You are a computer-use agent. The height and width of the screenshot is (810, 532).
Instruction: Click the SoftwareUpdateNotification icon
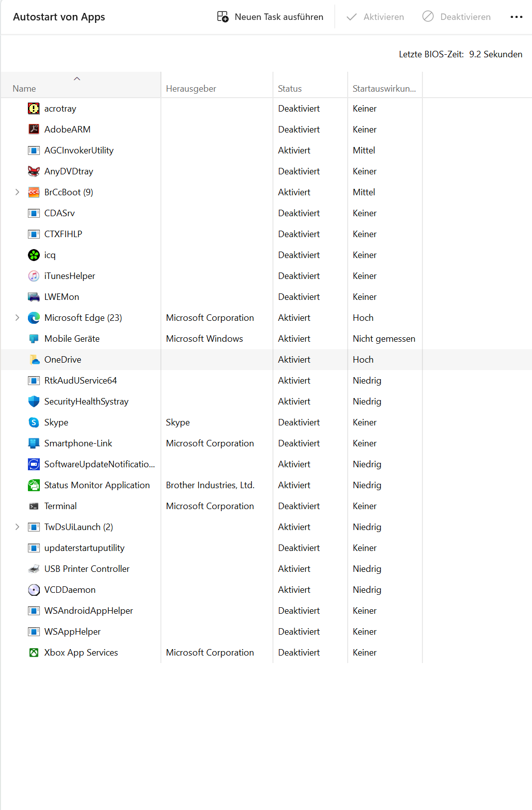33,464
